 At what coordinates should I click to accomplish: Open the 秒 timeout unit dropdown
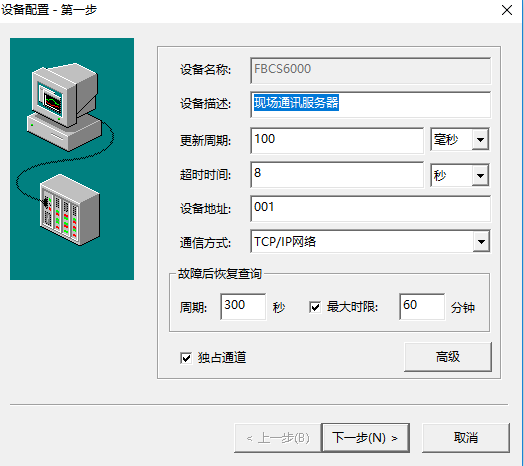(x=481, y=175)
